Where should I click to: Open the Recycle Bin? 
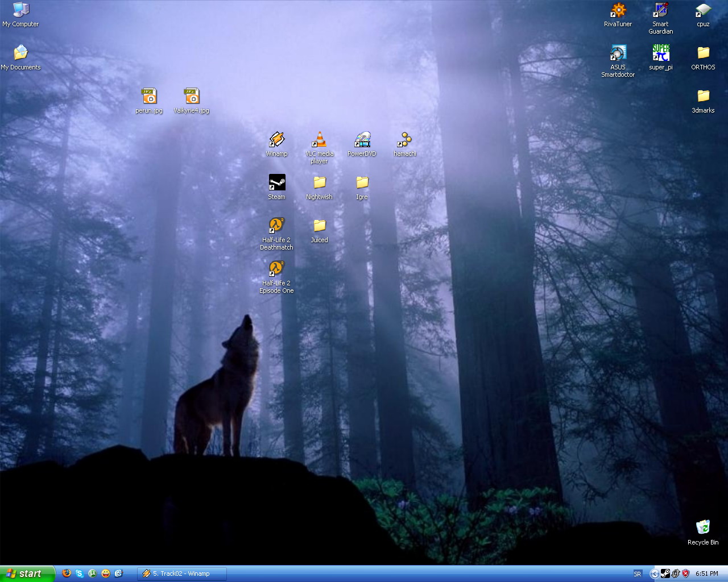tap(703, 528)
